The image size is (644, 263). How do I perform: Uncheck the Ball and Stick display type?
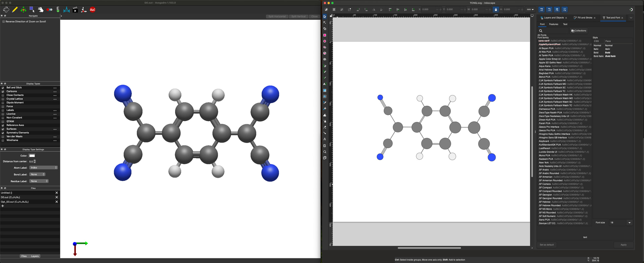(3, 88)
